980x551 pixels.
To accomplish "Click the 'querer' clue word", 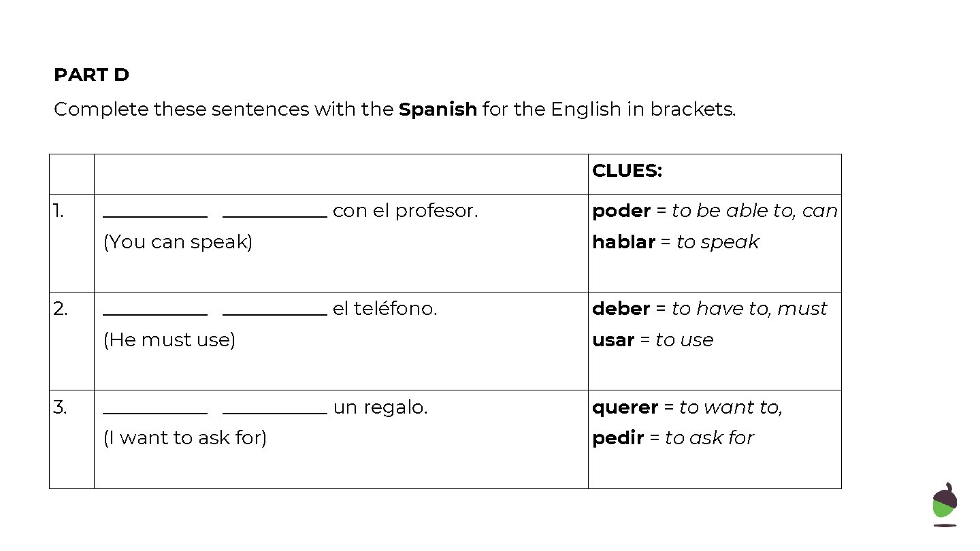I will pos(625,407).
